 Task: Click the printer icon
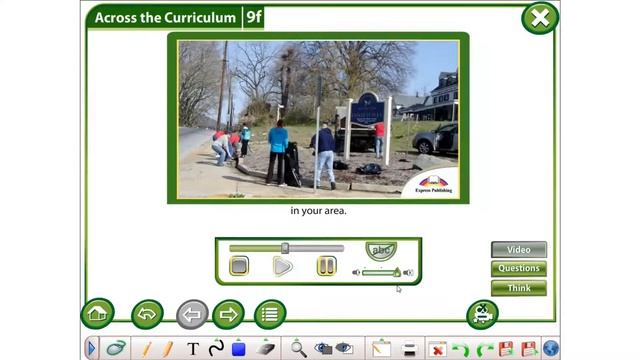(x=409, y=349)
